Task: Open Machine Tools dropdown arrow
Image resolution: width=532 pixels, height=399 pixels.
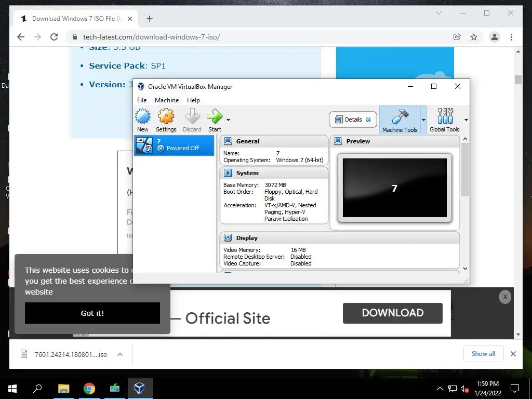Action: click(423, 120)
